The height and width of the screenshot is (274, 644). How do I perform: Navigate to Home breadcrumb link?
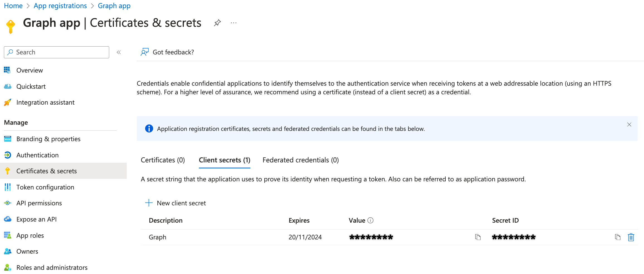coord(13,6)
